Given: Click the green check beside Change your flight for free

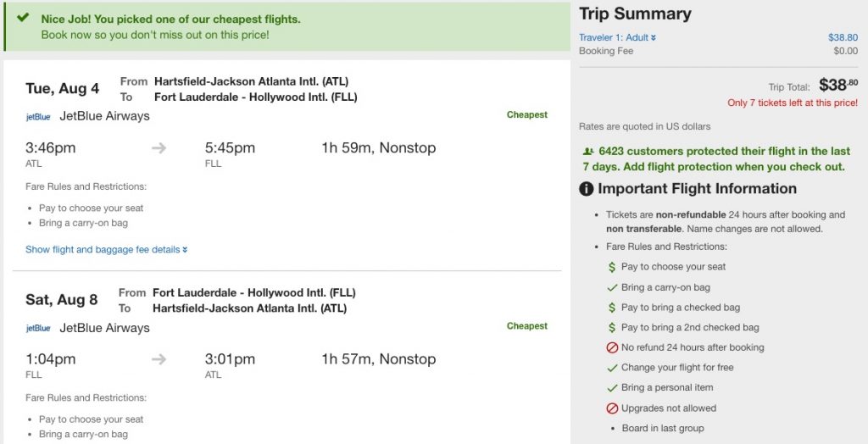Looking at the screenshot, I should [x=612, y=368].
